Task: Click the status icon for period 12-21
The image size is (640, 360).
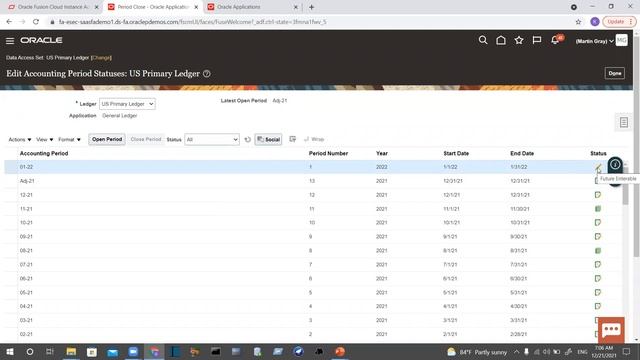Action: click(x=598, y=195)
